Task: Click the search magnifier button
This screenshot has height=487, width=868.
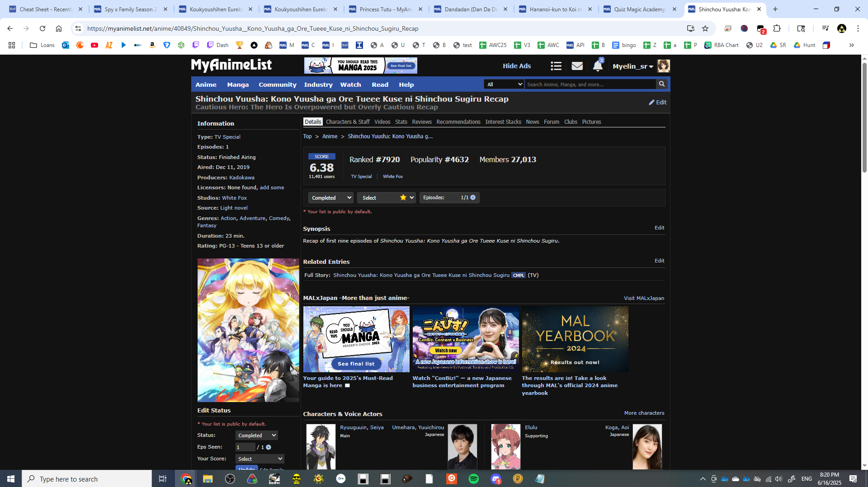Action: pos(662,84)
